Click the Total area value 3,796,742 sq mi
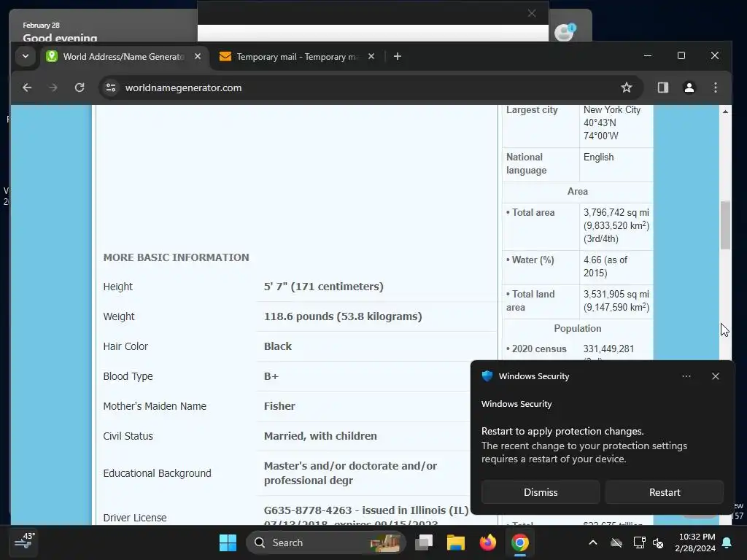747x560 pixels. [x=616, y=213]
